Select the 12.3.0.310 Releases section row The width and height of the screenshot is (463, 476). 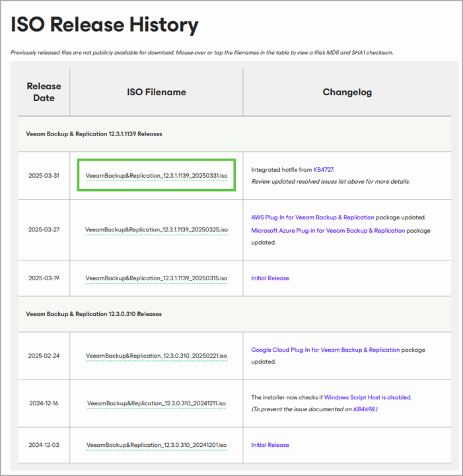click(x=234, y=314)
